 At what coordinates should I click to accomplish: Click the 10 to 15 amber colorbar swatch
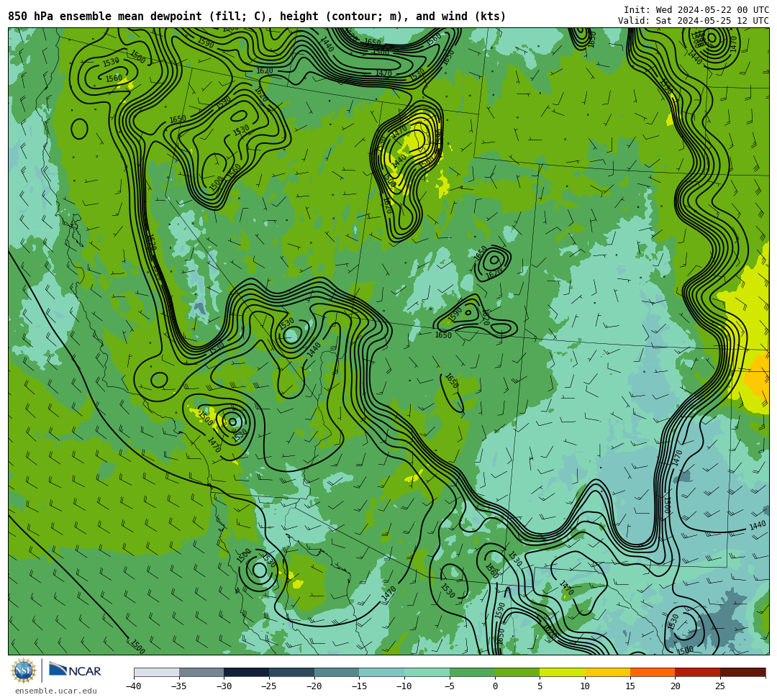click(x=607, y=672)
